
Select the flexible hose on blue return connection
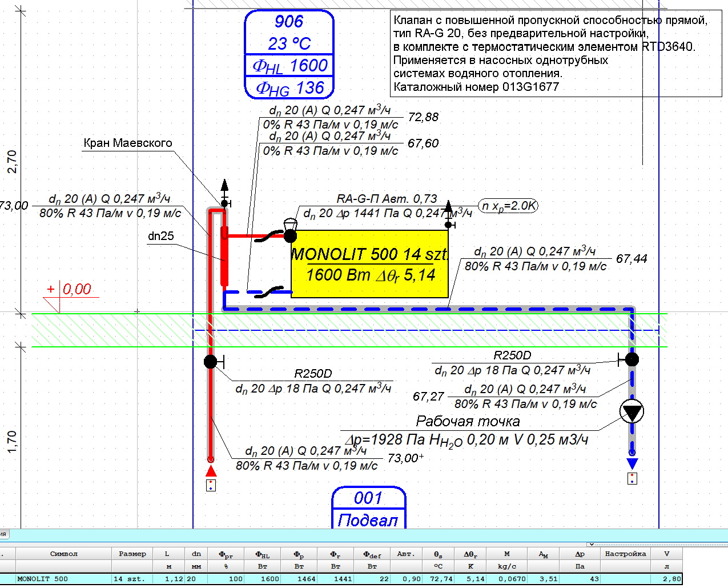click(x=270, y=291)
